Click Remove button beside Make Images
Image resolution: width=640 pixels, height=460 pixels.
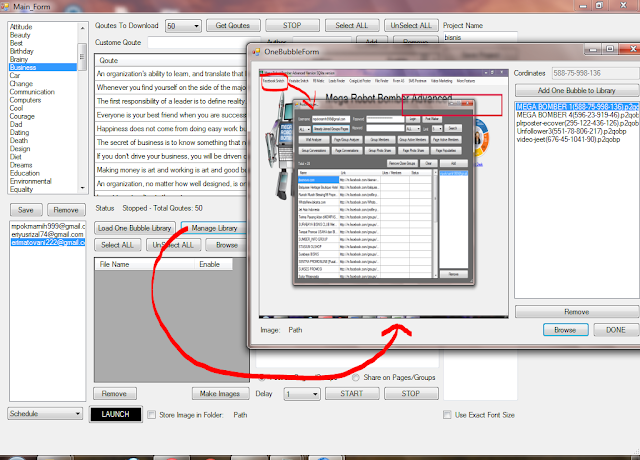[x=114, y=393]
